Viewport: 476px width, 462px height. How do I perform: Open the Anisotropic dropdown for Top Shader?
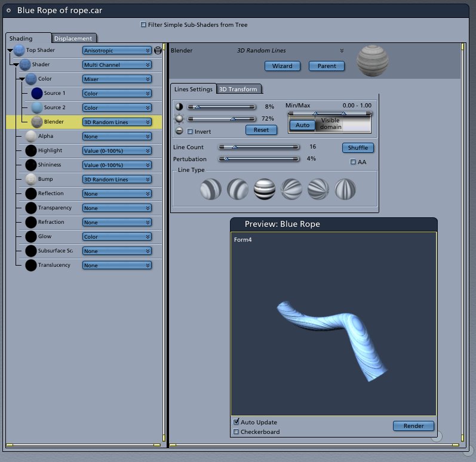coord(116,51)
